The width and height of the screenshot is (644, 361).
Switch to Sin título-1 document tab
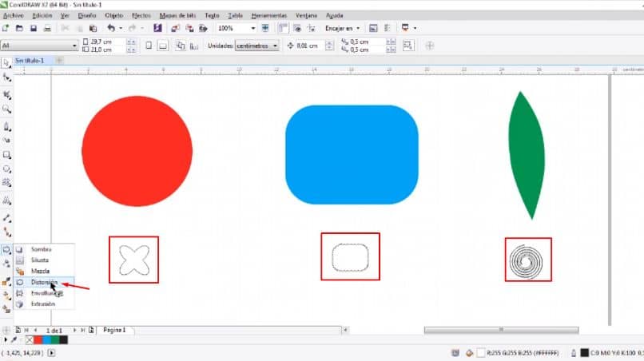click(x=29, y=61)
